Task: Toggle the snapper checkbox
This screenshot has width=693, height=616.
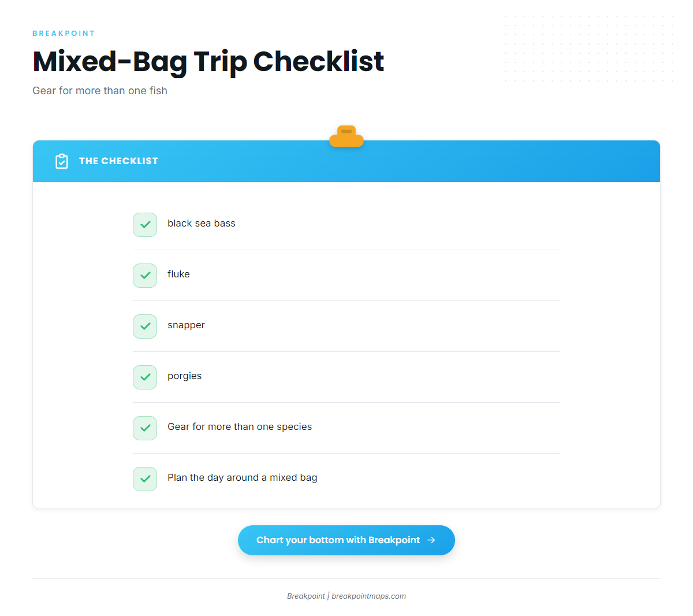Action: (145, 326)
